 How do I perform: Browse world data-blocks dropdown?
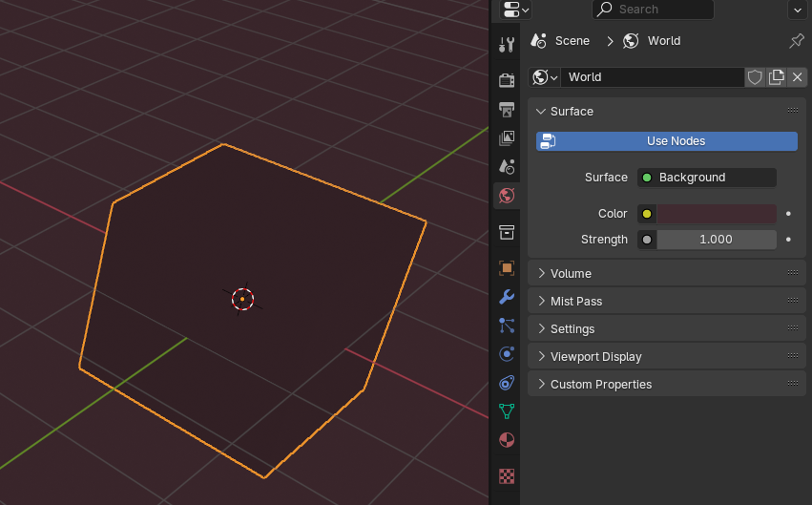[545, 77]
